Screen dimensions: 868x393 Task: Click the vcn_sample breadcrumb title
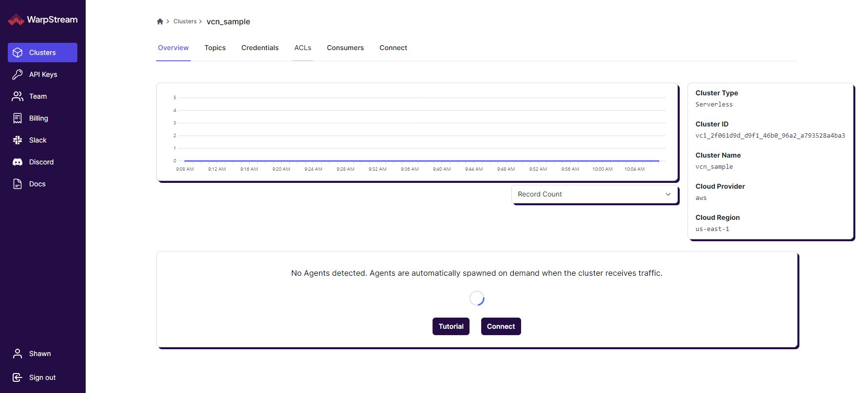tap(228, 21)
